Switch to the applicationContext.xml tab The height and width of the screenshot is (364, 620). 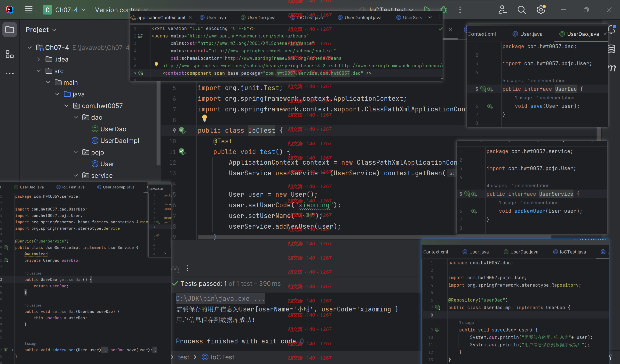[161, 17]
